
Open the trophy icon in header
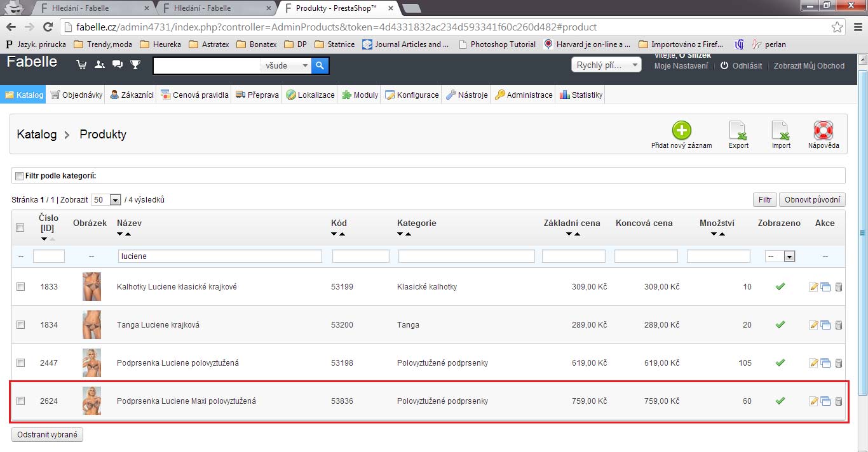[x=135, y=64]
